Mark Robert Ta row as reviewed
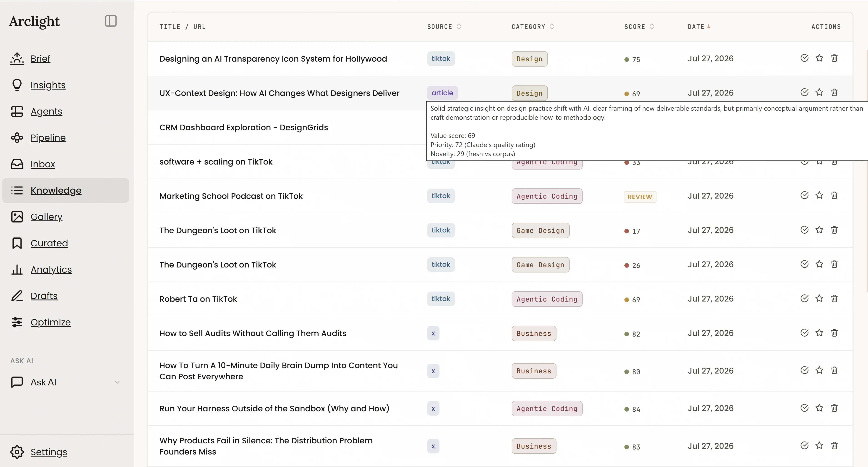 coord(804,299)
